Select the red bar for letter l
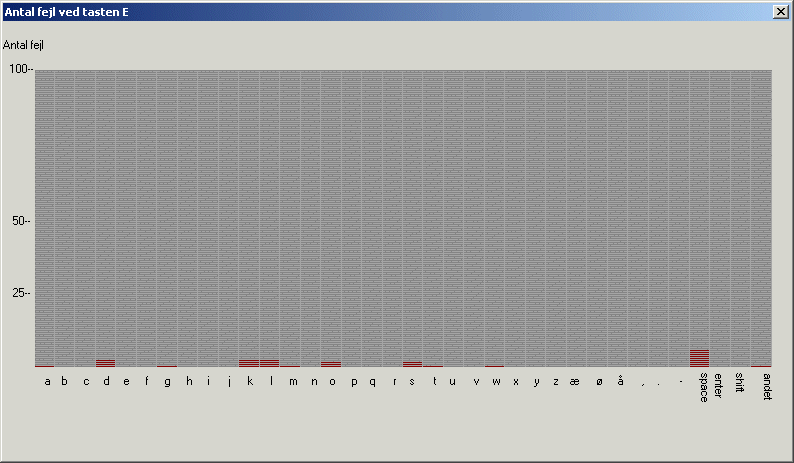Screen dimensions: 794x463 pos(269,363)
